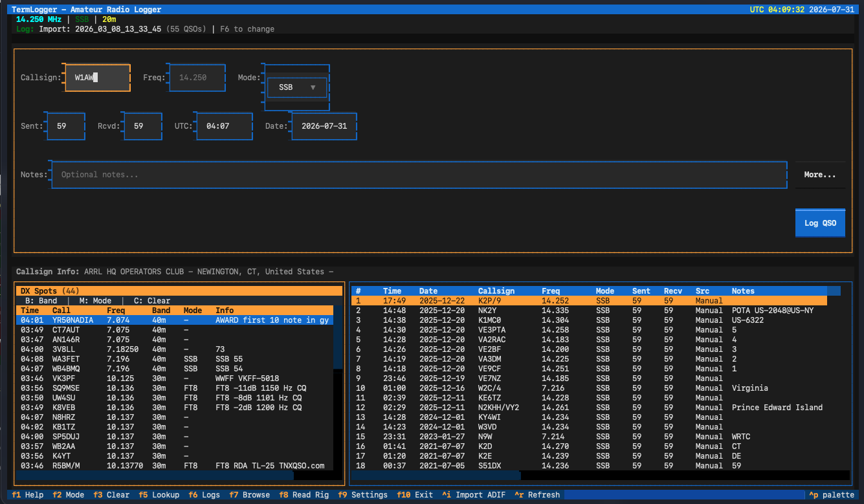
Task: Click the Callsign input field
Action: click(97, 78)
